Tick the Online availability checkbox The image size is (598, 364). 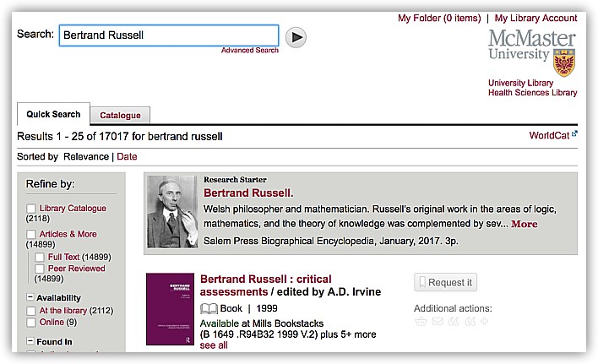pyautogui.click(x=31, y=323)
